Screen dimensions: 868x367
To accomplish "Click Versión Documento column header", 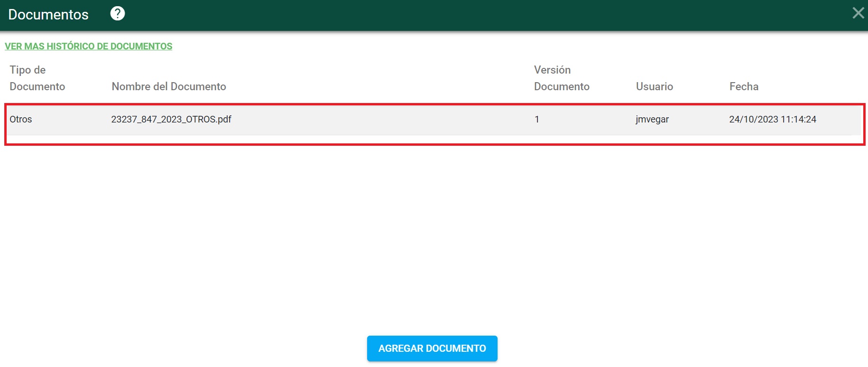I will point(562,78).
